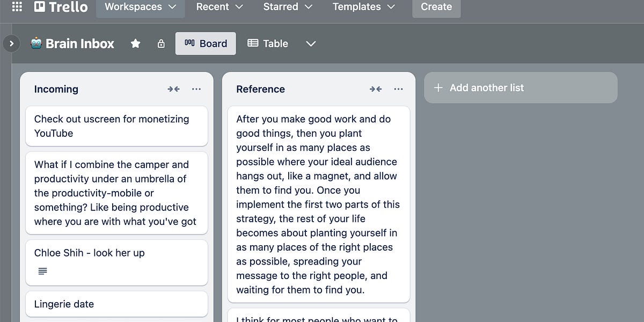Screen dimensions: 644x322
Task: Collapse the Reference list
Action: click(376, 89)
